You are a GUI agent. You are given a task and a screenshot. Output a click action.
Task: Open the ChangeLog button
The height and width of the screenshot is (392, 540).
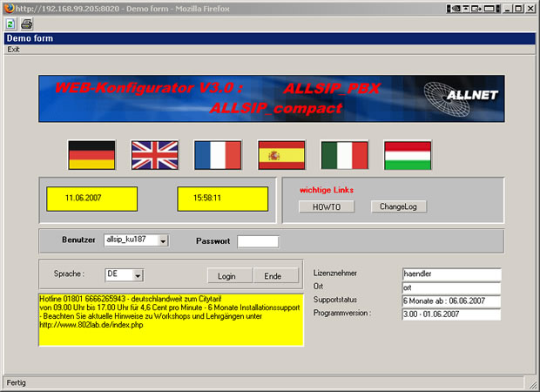(x=398, y=206)
